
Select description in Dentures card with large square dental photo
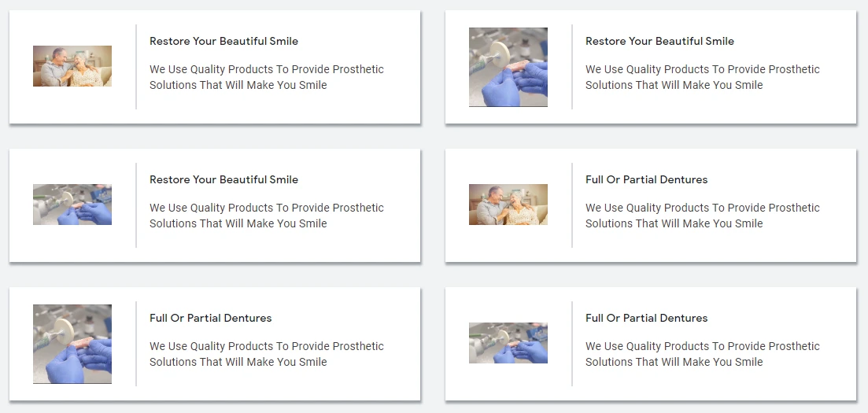pos(266,354)
